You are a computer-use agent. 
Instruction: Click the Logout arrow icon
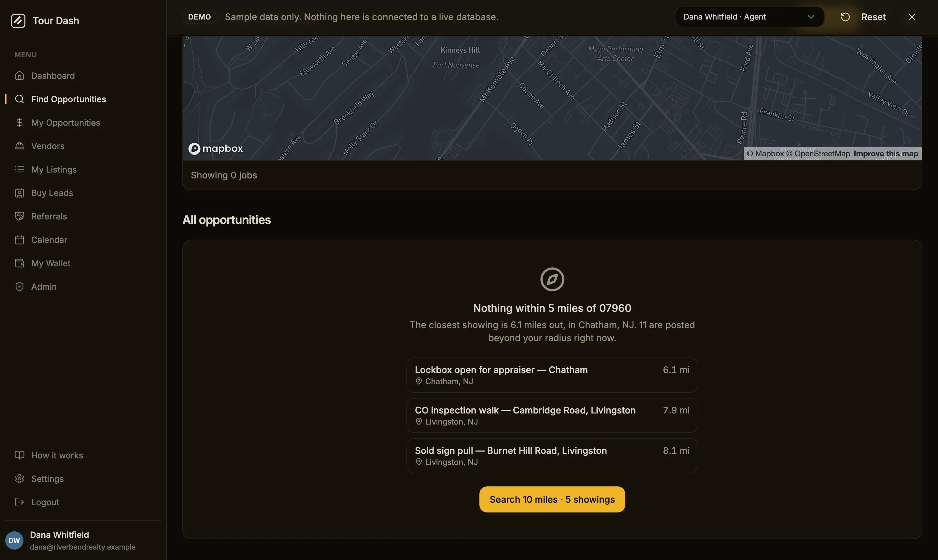tap(20, 502)
